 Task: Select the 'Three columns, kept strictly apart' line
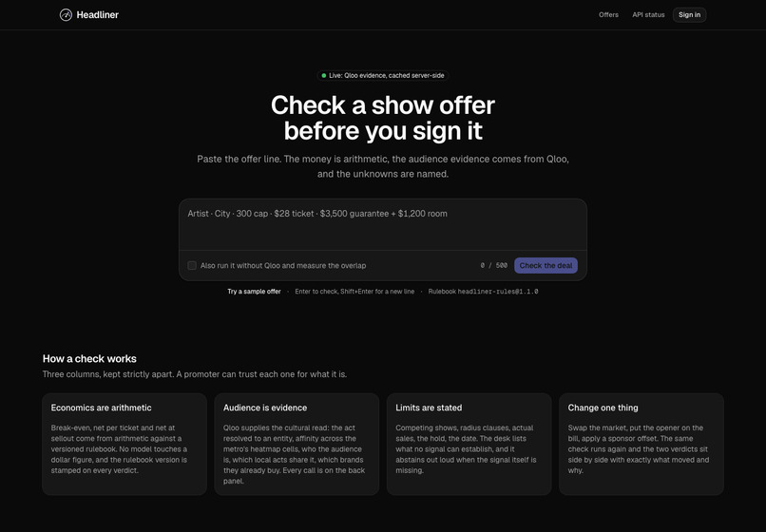click(x=195, y=374)
